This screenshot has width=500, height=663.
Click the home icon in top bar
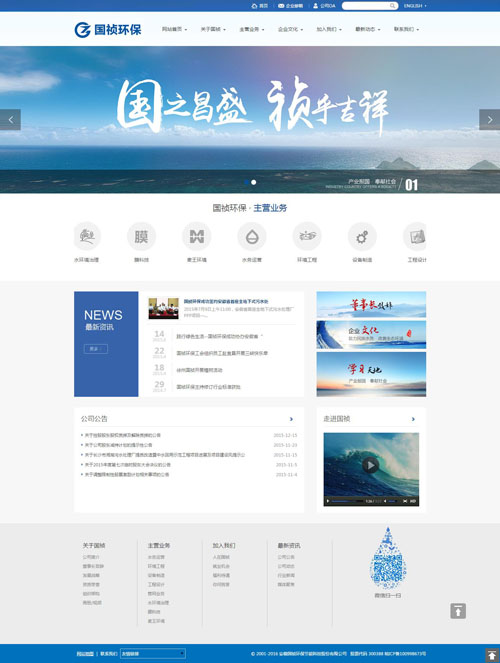[x=254, y=6]
